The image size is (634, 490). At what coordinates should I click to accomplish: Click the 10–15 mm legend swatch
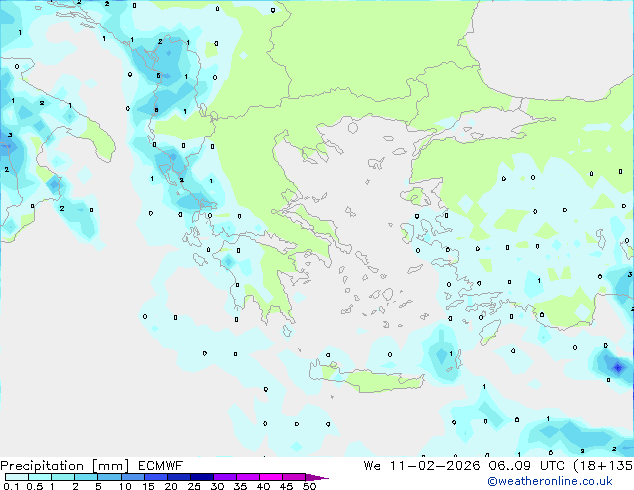(132, 477)
